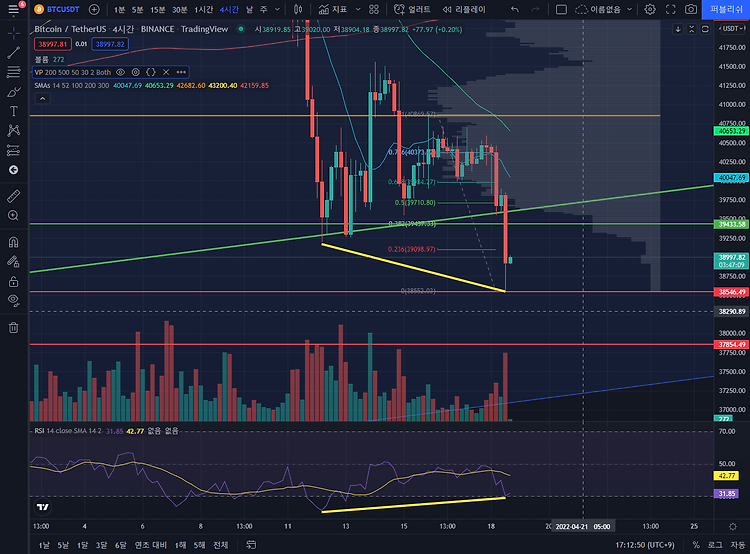Click the undo arrow
Screen dimensions: 750x554
[x=515, y=9]
